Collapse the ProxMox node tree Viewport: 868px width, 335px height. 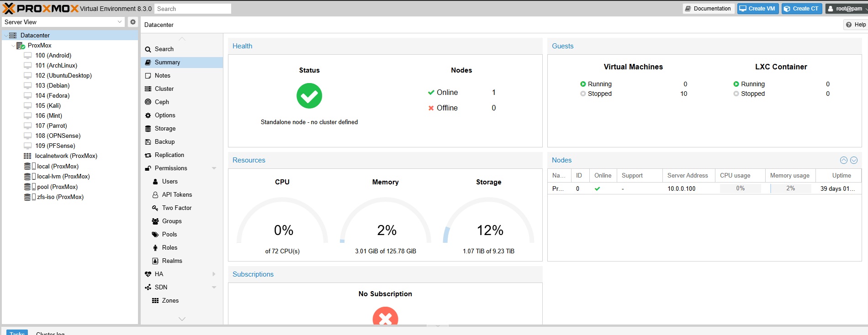[13, 46]
